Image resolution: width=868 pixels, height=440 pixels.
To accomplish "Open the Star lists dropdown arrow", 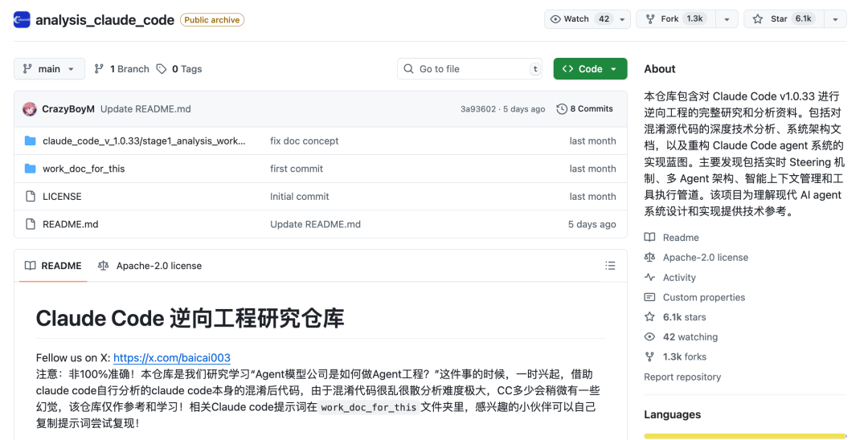I will [835, 19].
